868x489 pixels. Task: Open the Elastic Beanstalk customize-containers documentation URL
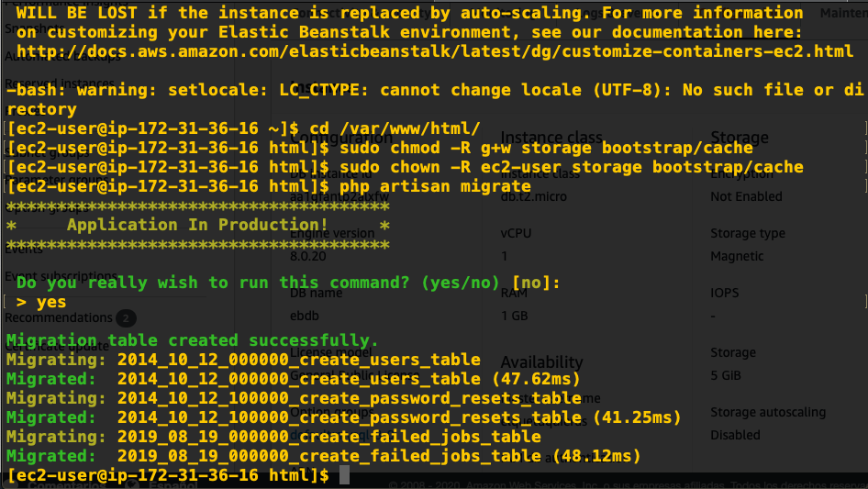click(435, 51)
